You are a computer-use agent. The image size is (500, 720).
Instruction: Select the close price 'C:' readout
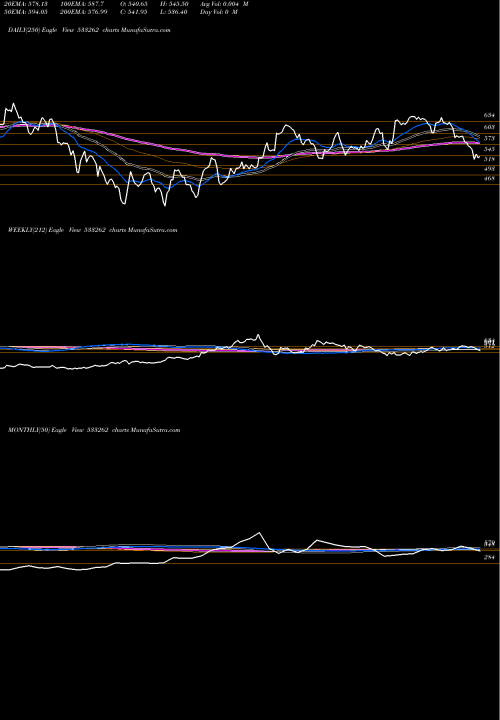(x=134, y=12)
